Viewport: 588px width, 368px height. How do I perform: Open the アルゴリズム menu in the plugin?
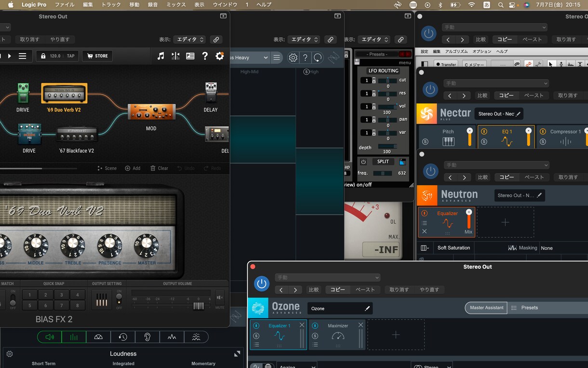click(456, 52)
